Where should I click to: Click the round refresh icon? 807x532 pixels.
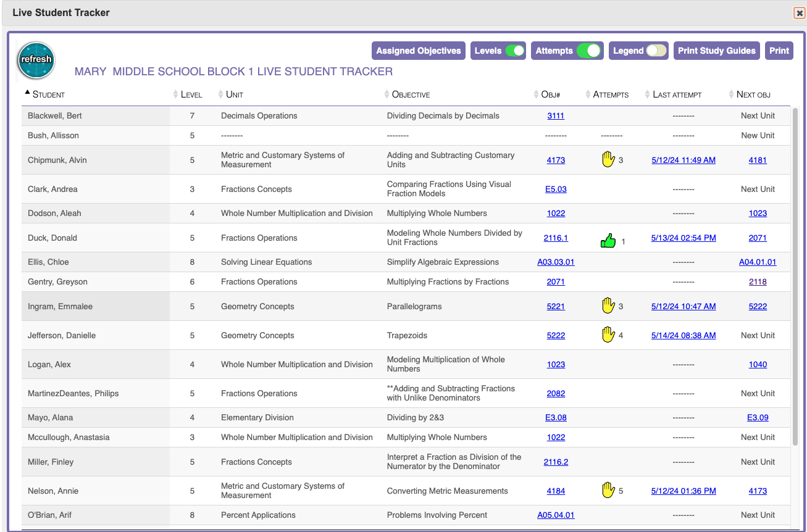point(36,60)
